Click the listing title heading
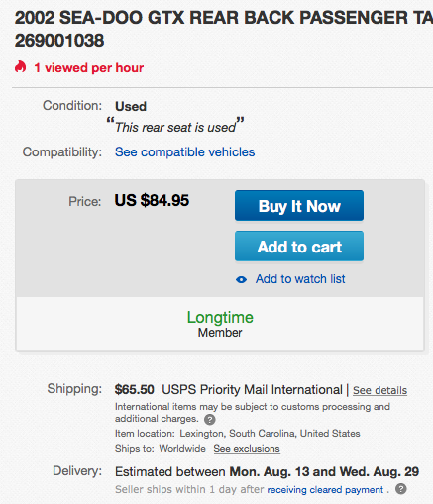The height and width of the screenshot is (504, 433). click(x=224, y=29)
